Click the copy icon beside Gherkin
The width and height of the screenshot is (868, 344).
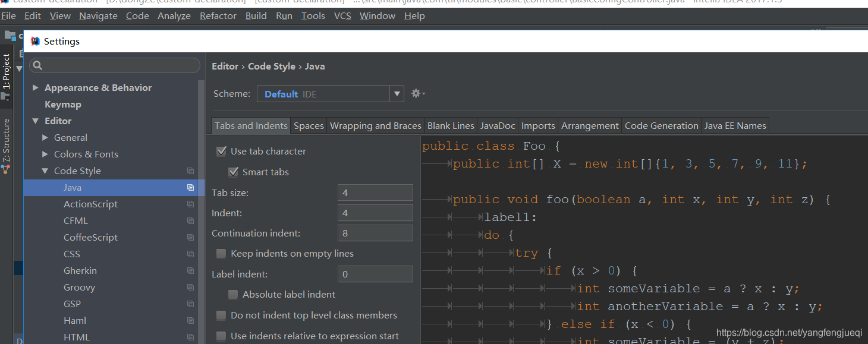coord(190,271)
